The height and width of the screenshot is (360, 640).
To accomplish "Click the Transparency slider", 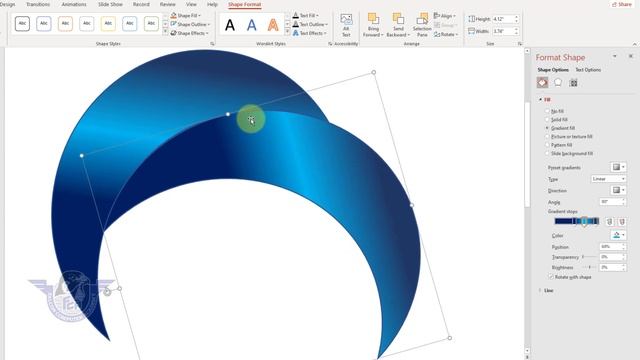I will click(589, 257).
